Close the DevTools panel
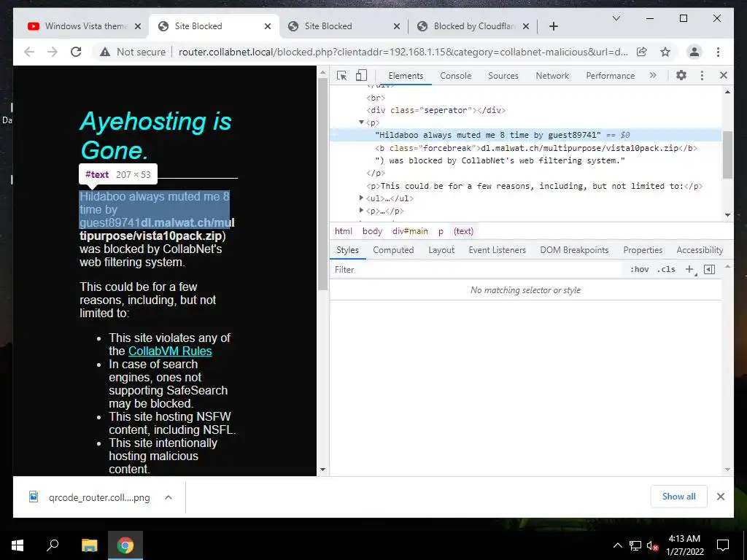 point(723,75)
